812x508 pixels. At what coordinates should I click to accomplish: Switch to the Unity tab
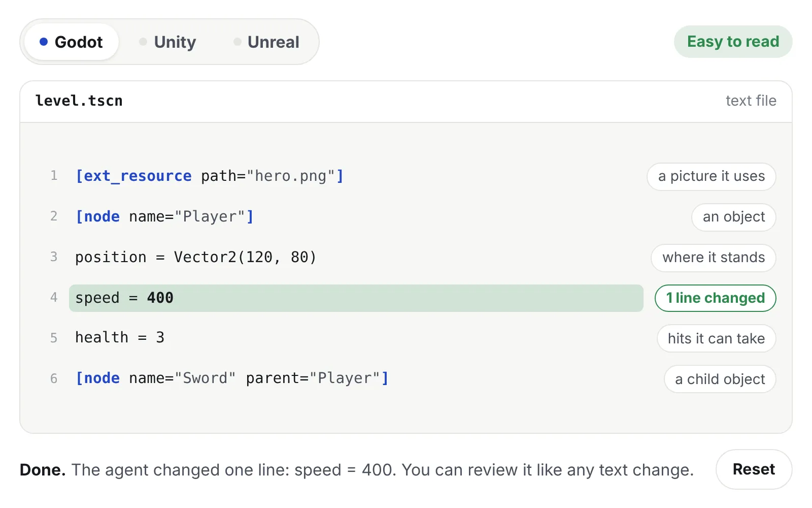167,42
